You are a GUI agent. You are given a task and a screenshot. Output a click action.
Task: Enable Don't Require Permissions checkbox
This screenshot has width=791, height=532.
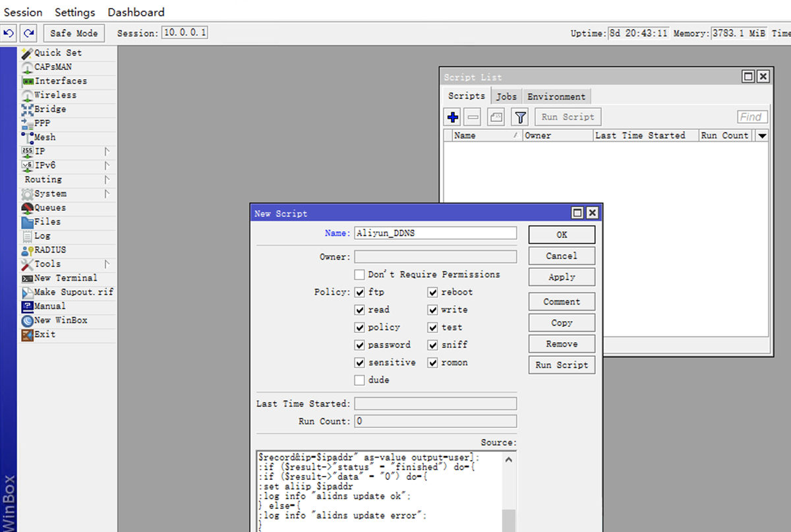(360, 274)
